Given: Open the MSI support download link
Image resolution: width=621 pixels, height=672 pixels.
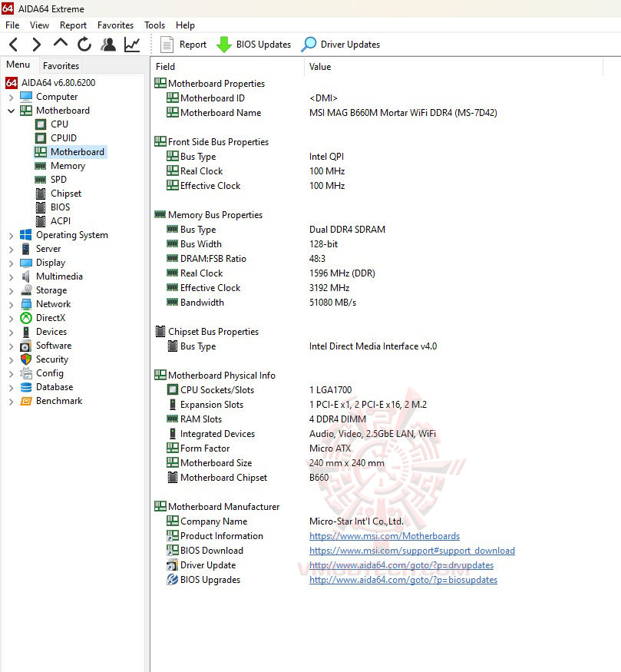Looking at the screenshot, I should (412, 551).
